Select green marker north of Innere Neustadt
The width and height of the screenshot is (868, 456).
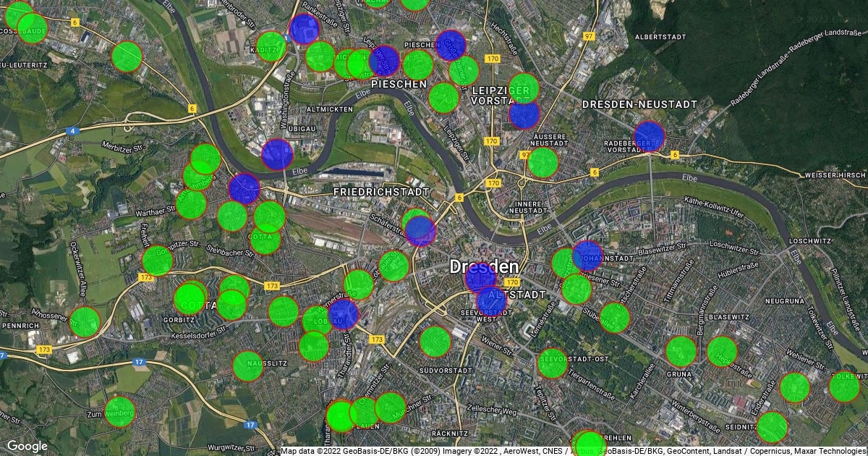pyautogui.click(x=542, y=162)
